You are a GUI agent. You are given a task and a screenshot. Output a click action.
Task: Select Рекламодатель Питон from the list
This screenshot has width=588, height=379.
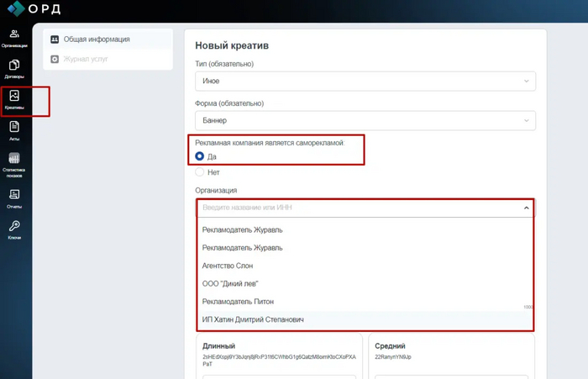point(239,301)
